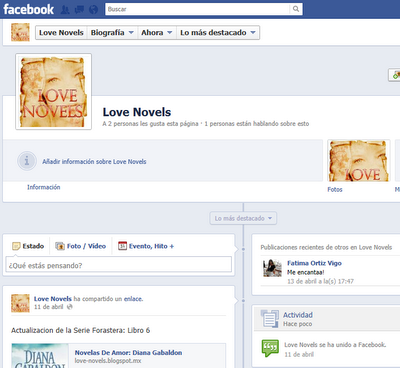The height and width of the screenshot is (368, 400).
Task: Click the Actividad documents icon
Action: tap(270, 319)
